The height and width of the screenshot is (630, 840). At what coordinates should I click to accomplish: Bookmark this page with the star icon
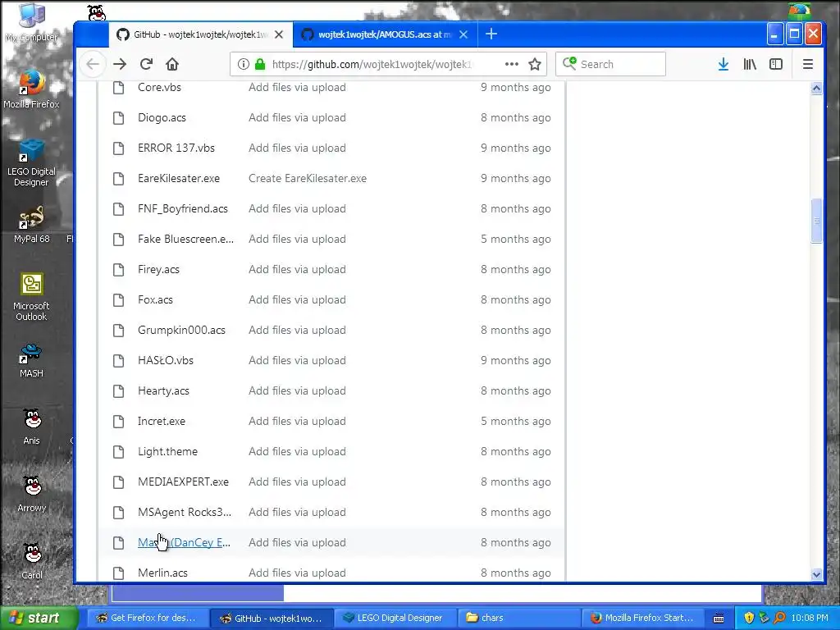535,64
